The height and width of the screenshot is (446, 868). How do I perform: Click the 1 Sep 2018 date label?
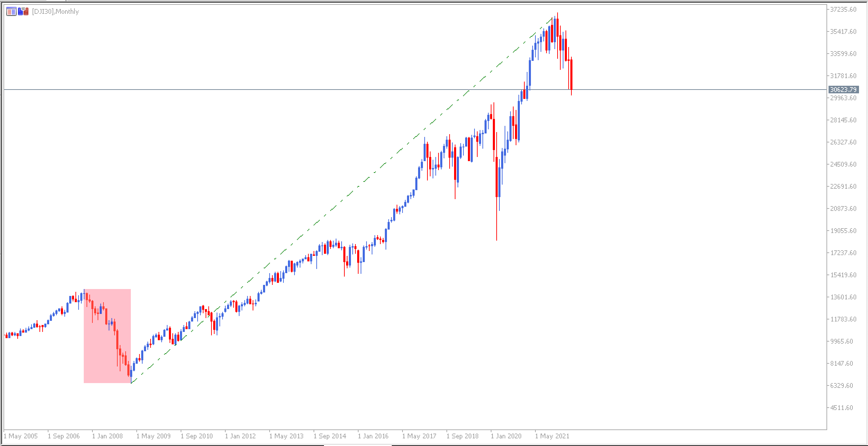click(x=463, y=436)
